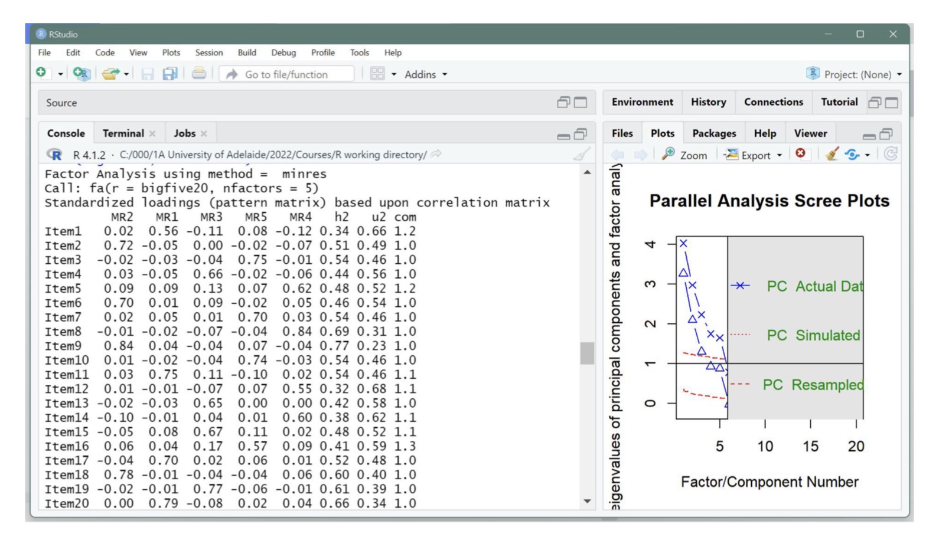Viewport: 926px width, 560px height.
Task: Click the console scrollbar thumb
Action: (x=587, y=353)
